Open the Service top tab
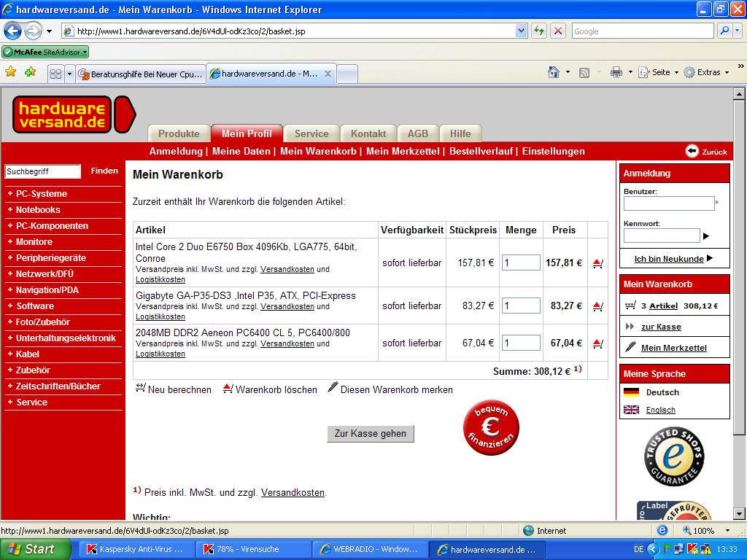The image size is (747, 560). click(311, 134)
